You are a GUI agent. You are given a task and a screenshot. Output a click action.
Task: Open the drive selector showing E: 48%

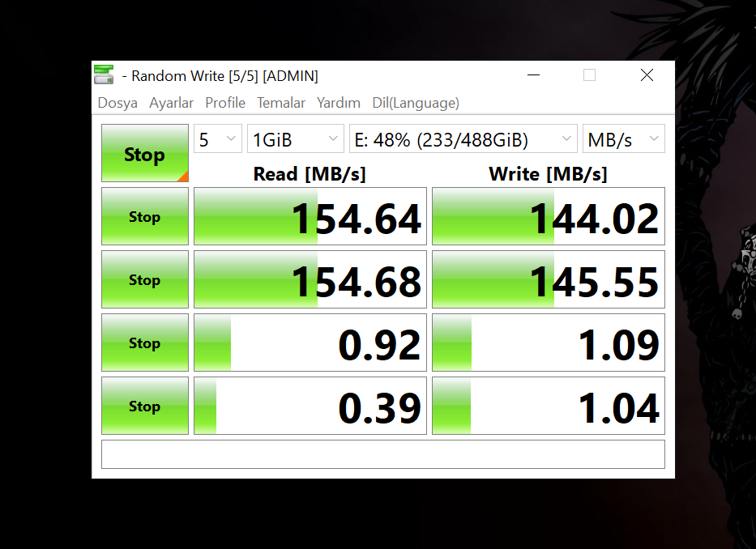463,138
